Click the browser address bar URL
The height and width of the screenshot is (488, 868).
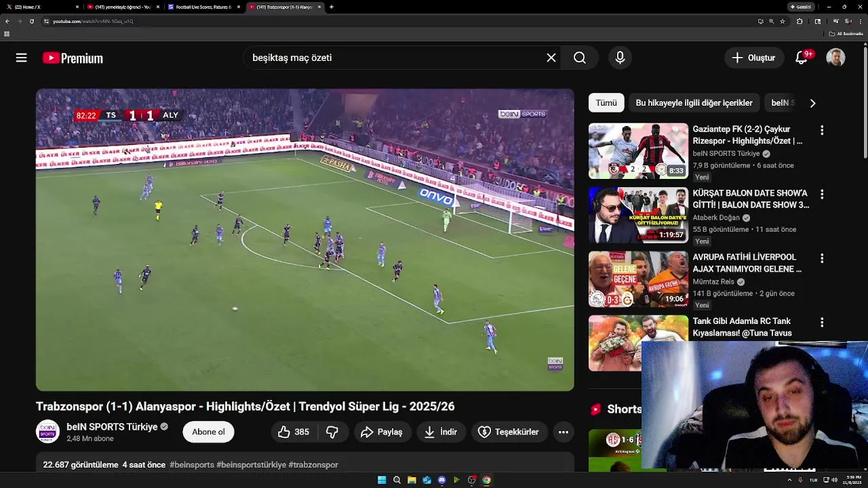coord(93,21)
